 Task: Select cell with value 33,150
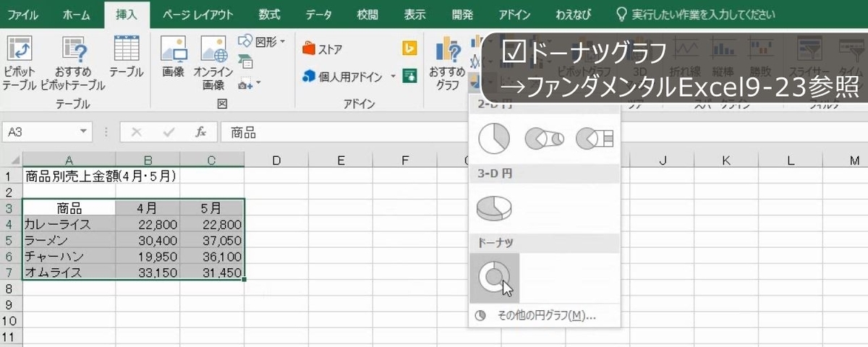(148, 273)
